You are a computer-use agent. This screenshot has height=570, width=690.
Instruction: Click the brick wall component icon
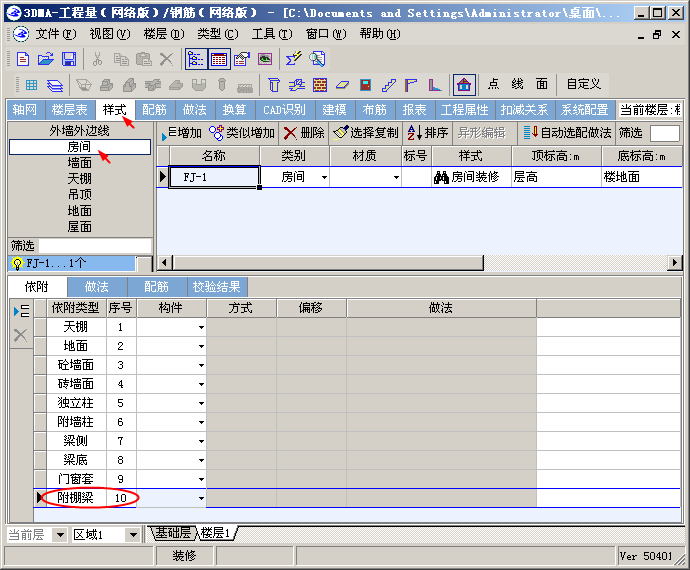[320, 85]
